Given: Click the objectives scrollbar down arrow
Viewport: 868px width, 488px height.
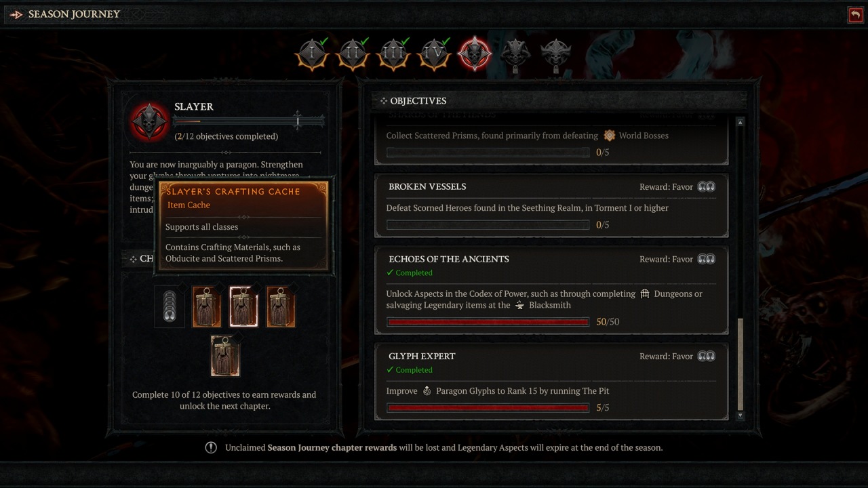Looking at the screenshot, I should pyautogui.click(x=740, y=415).
